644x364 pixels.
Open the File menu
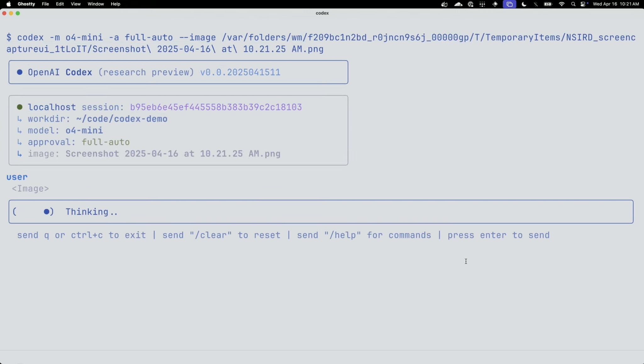45,4
